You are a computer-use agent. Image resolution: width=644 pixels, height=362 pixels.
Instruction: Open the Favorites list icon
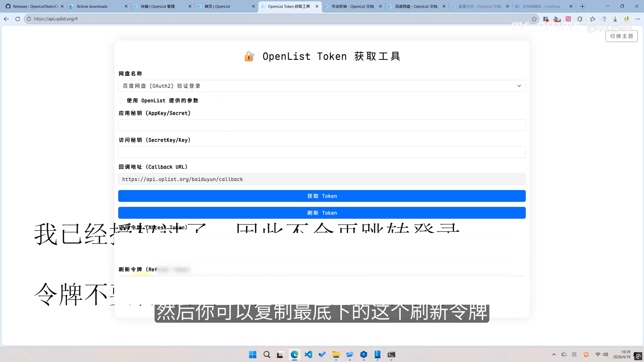tap(593, 19)
